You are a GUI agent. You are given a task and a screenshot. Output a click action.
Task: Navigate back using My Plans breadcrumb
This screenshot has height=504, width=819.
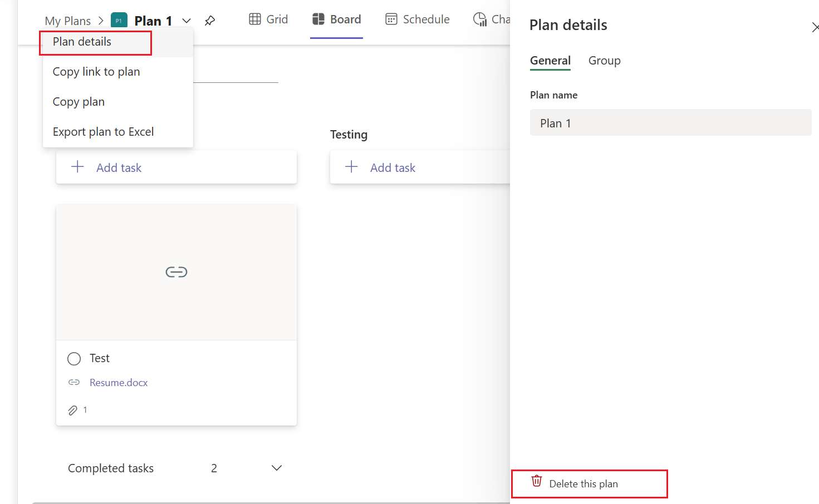[x=68, y=20]
